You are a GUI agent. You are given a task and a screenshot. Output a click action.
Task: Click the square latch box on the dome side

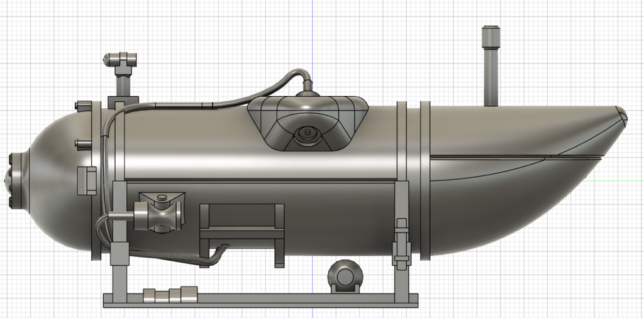87,180
